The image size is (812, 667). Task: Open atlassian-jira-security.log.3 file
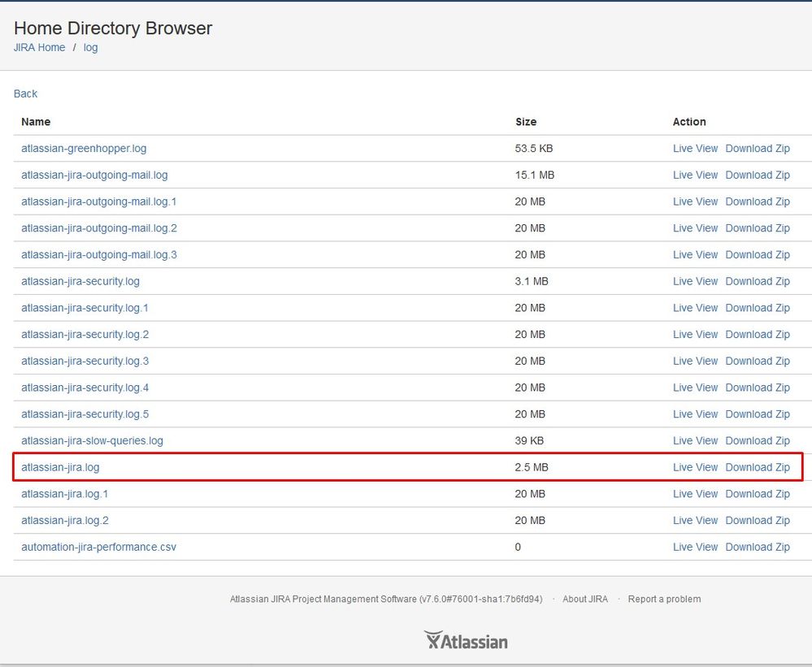tap(85, 362)
